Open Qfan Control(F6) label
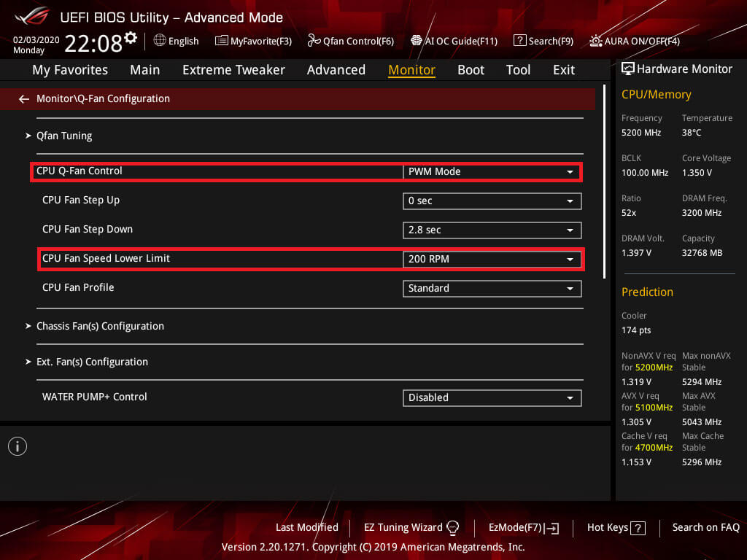The width and height of the screenshot is (747, 560). pyautogui.click(x=358, y=41)
